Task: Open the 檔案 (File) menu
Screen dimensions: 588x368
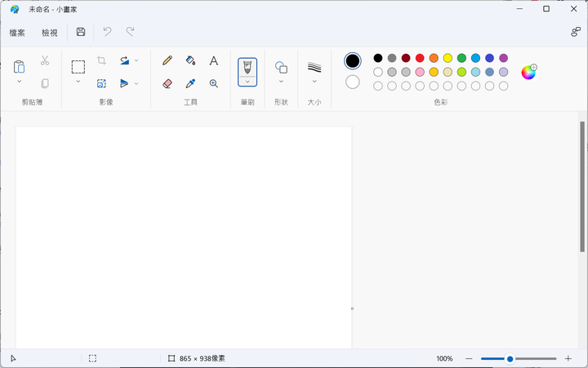Action: (x=17, y=33)
